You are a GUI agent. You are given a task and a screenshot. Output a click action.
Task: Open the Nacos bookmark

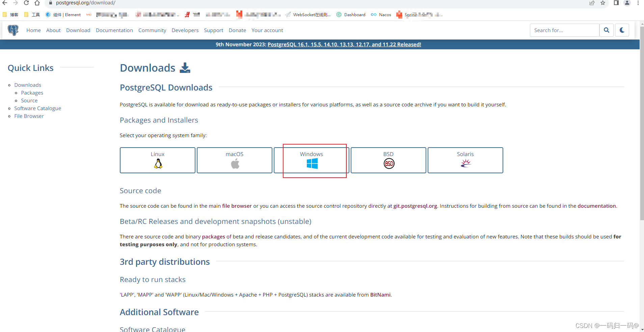coord(381,15)
